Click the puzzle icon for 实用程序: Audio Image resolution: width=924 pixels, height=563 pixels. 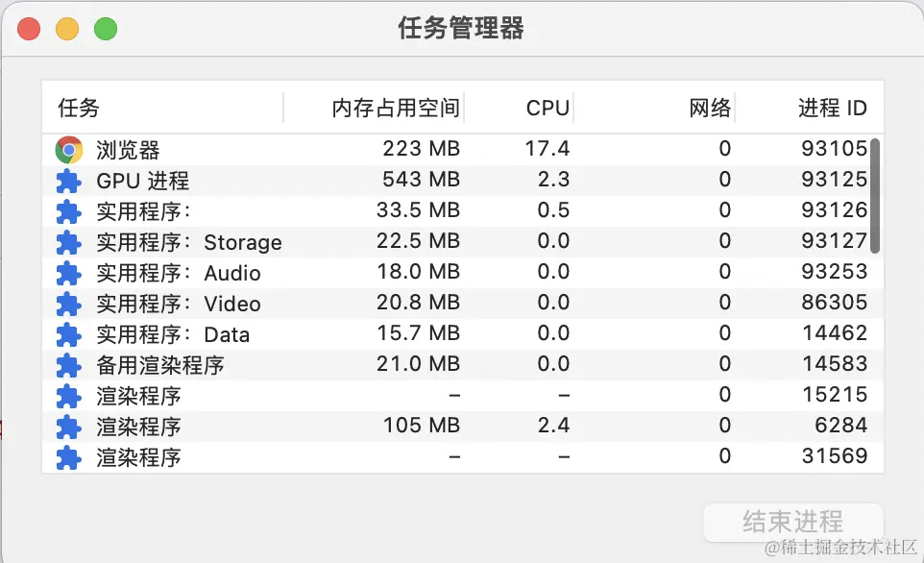[69, 273]
